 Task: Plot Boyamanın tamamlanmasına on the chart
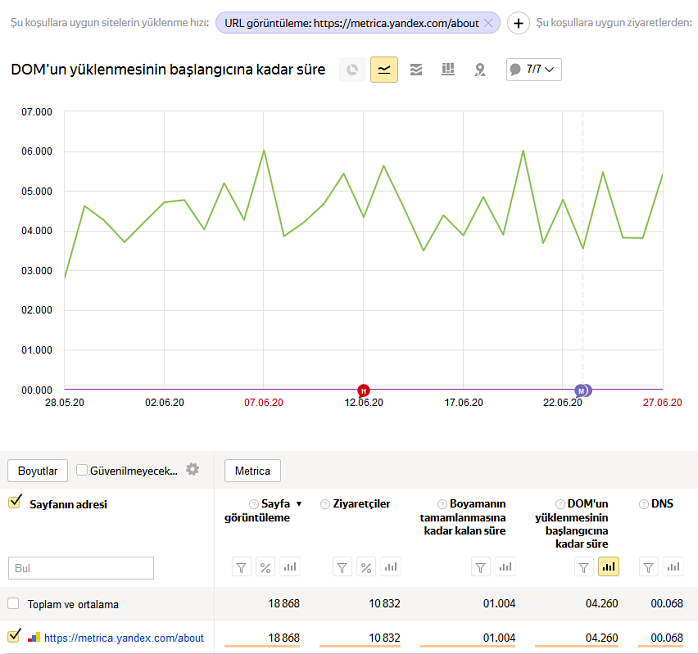pos(505,567)
